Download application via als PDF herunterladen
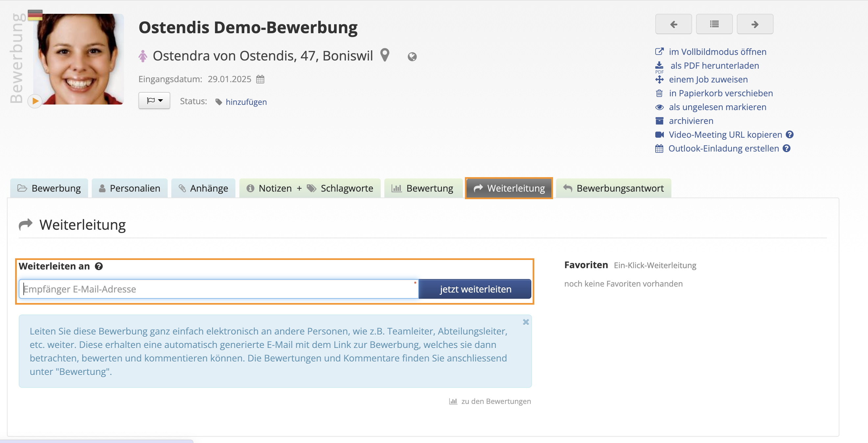 [x=714, y=65]
